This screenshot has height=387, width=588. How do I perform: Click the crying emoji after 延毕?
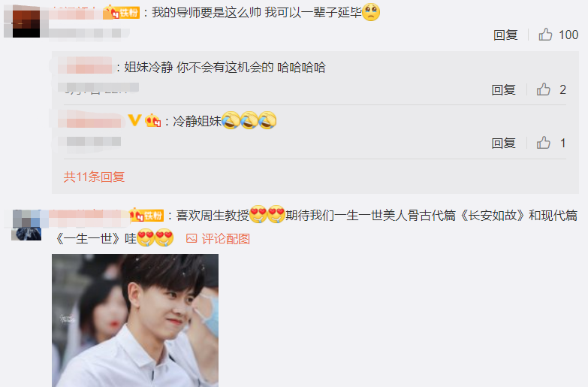pyautogui.click(x=371, y=12)
